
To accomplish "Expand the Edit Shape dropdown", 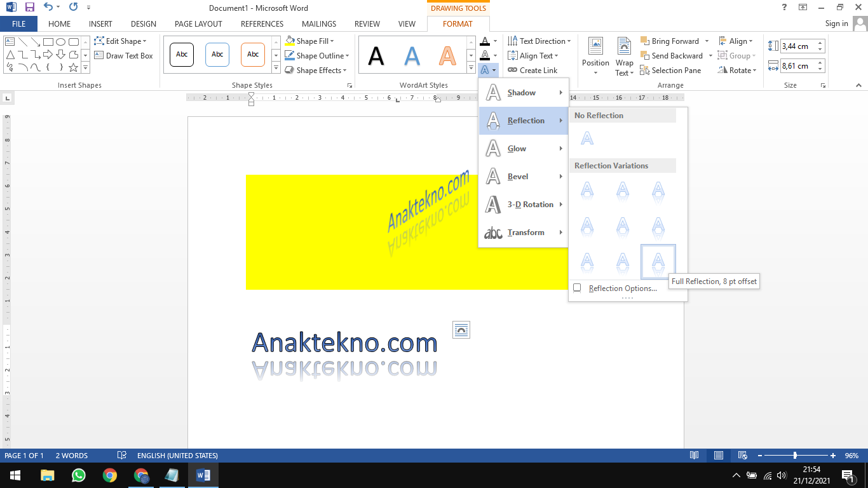I will point(120,41).
